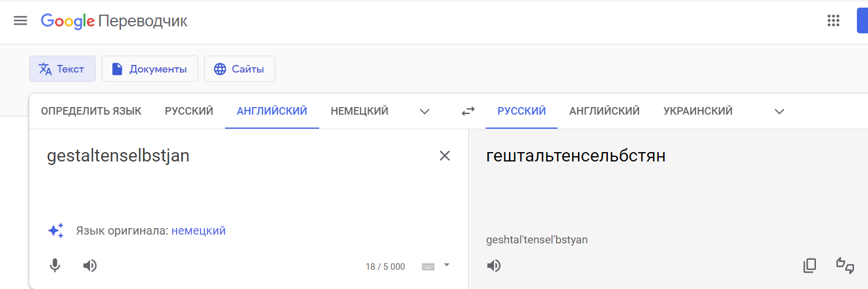
Task: Clear the source text
Action: coord(445,156)
